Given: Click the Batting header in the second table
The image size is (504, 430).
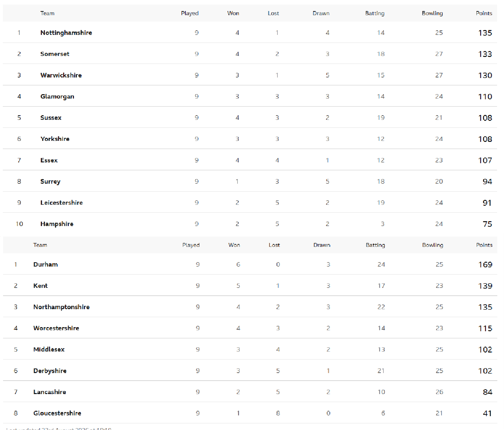Looking at the screenshot, I should (x=375, y=245).
